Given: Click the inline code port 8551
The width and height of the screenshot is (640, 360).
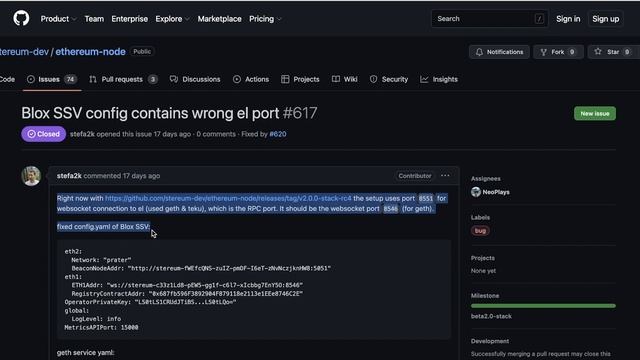Looking at the screenshot, I should [425, 198].
